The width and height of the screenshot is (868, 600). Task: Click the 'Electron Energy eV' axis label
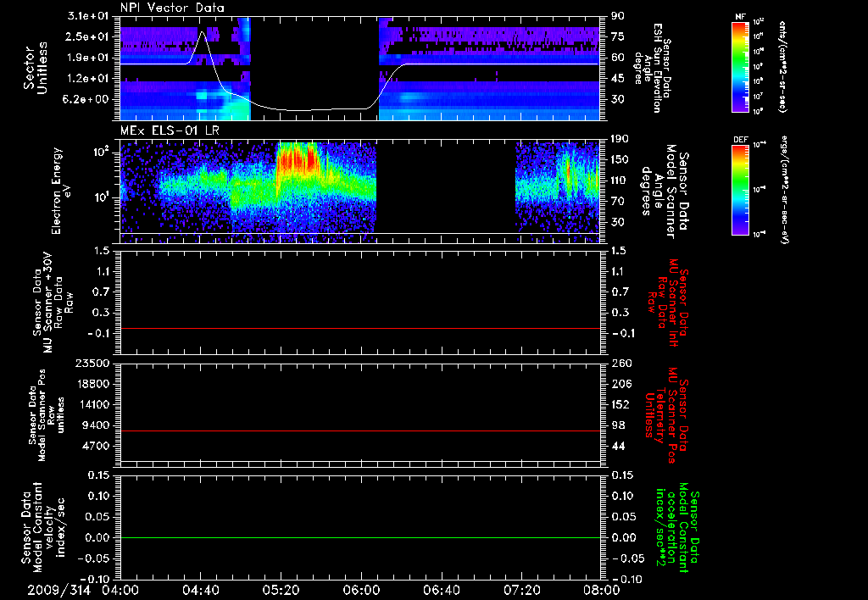62,191
